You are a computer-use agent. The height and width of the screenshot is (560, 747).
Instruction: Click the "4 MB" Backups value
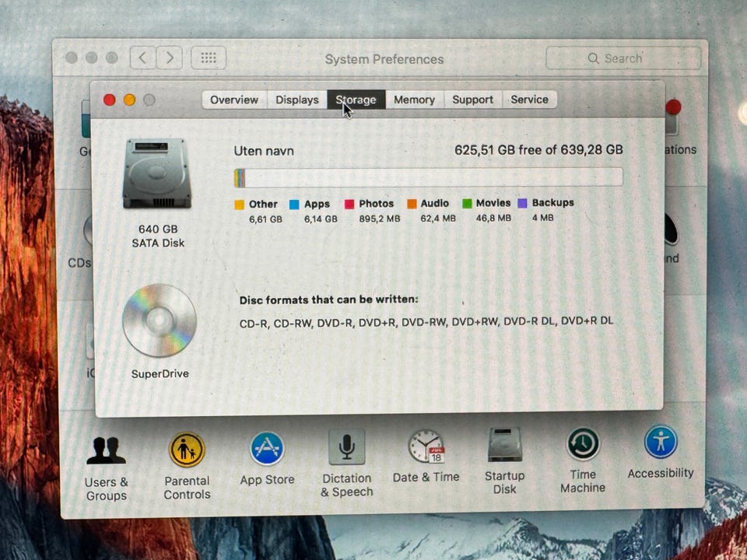pyautogui.click(x=542, y=218)
